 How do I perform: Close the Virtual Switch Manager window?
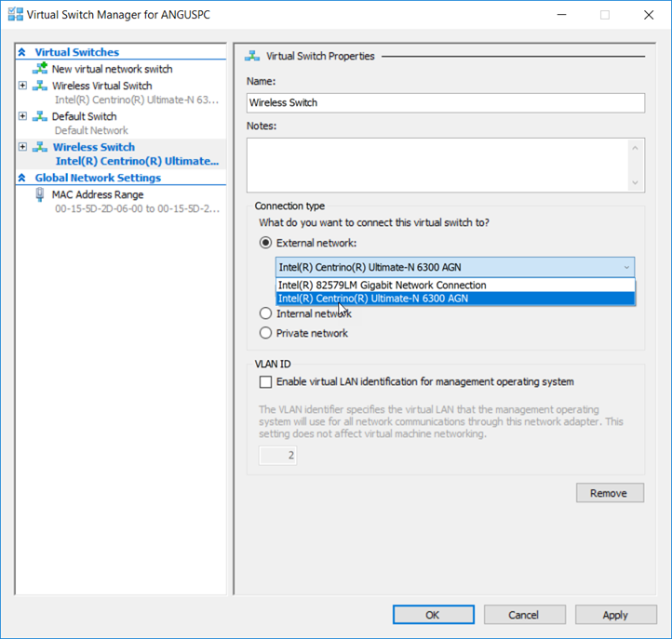[x=649, y=15]
